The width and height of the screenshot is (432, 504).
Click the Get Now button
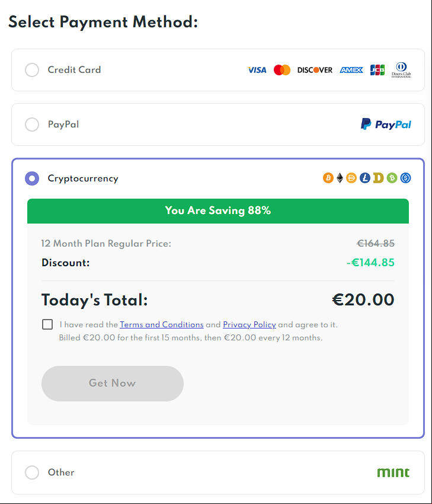113,384
